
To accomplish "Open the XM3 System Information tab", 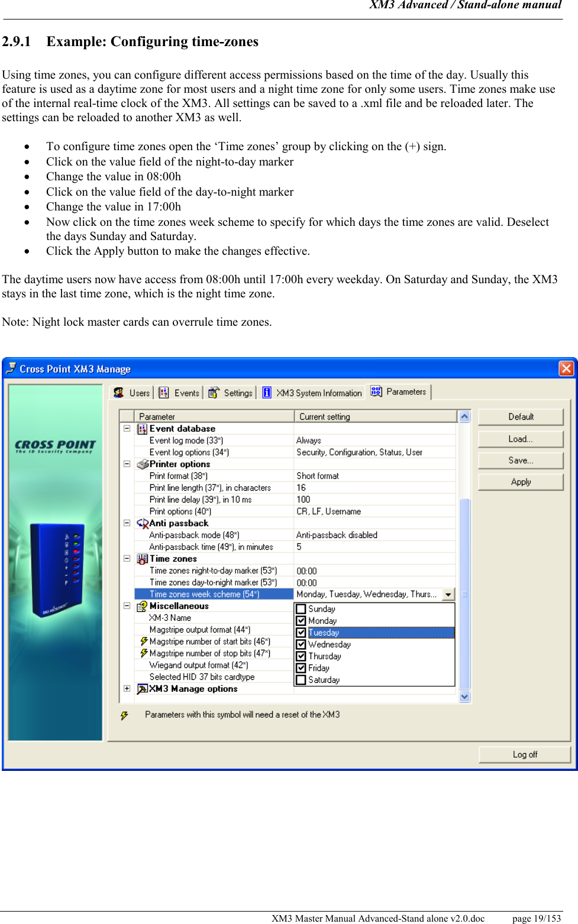I will click(x=312, y=393).
